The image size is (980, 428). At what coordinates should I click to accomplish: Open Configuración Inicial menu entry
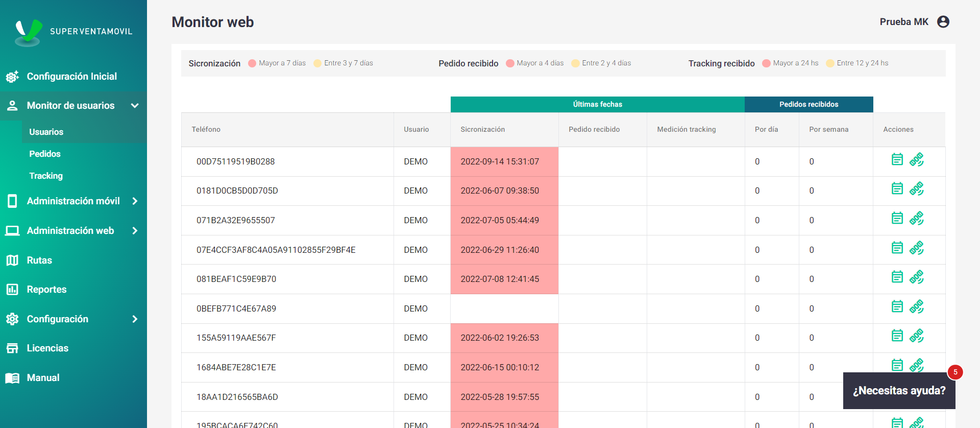click(72, 77)
